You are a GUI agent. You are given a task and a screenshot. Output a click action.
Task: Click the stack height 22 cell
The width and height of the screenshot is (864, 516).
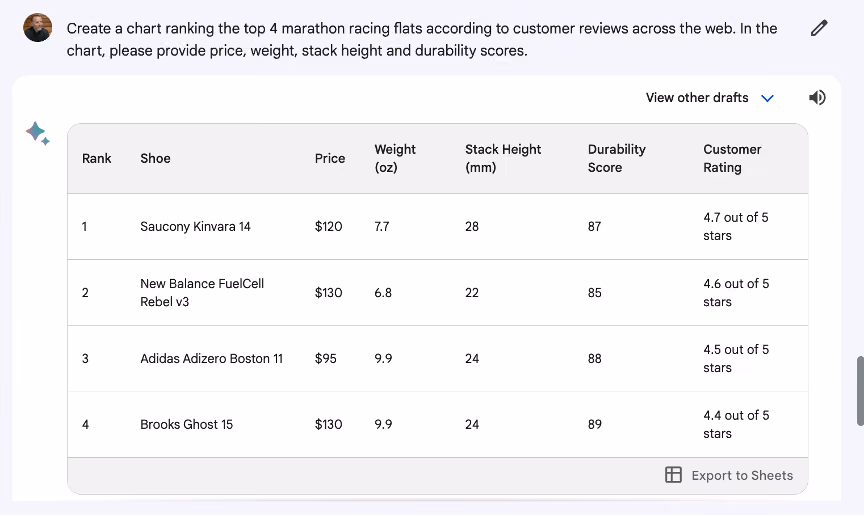pyautogui.click(x=472, y=292)
